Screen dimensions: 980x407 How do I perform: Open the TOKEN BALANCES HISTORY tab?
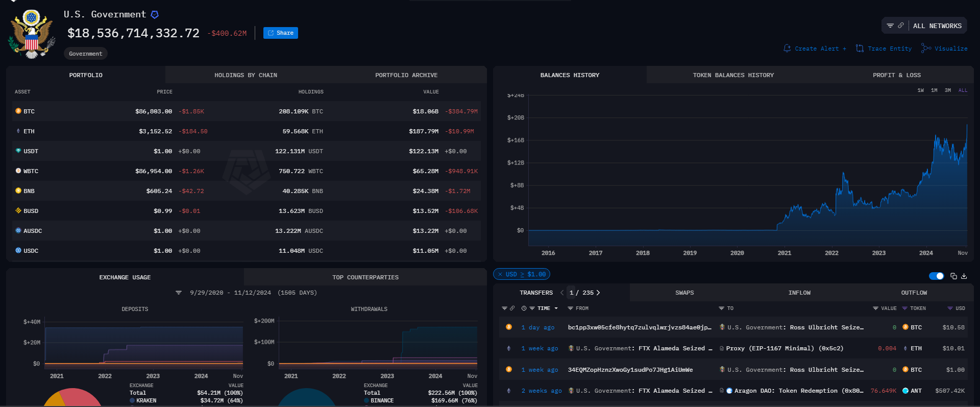click(x=733, y=75)
